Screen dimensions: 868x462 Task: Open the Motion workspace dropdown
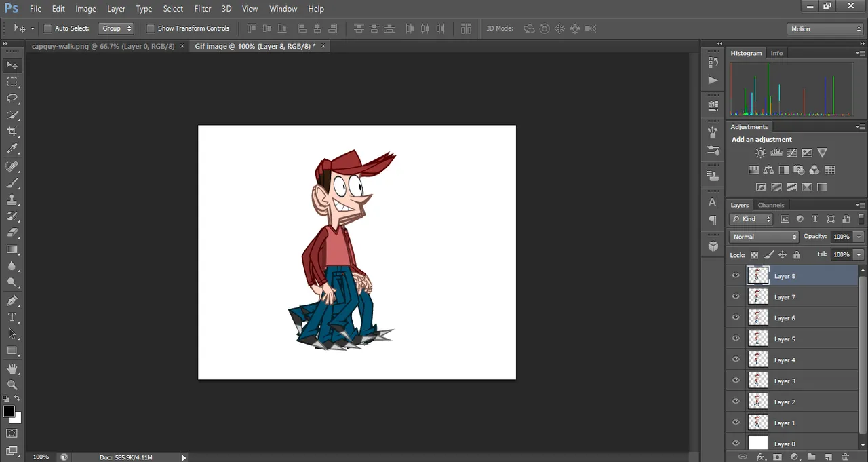[x=825, y=28]
